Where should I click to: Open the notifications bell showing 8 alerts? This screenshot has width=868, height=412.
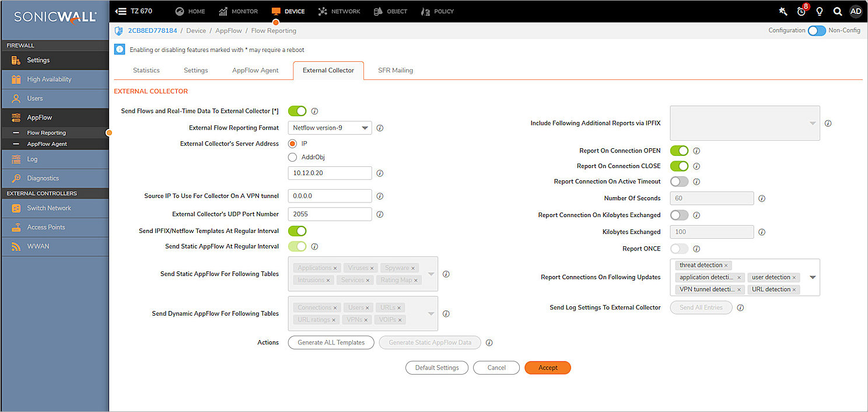pyautogui.click(x=800, y=11)
